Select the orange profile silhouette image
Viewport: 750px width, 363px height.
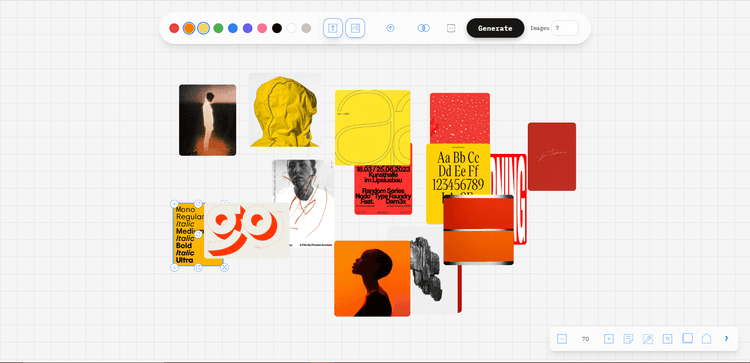tap(372, 278)
